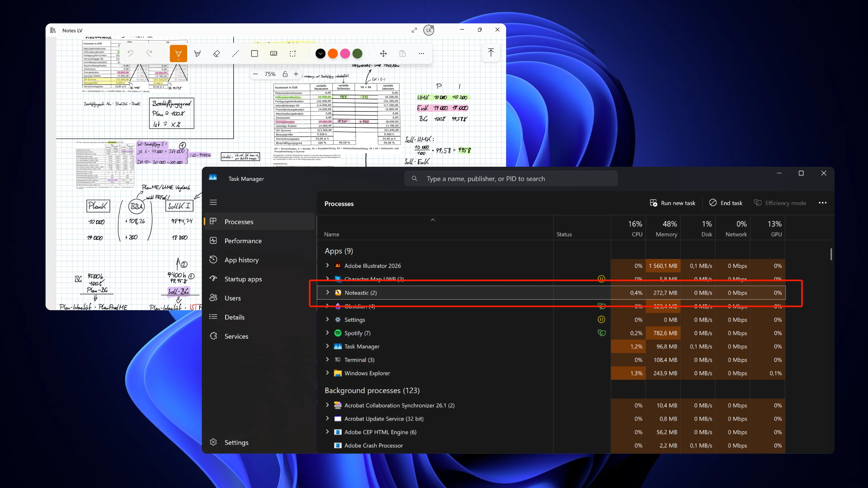The width and height of the screenshot is (868, 488).
Task: Zoom in with the plus button
Action: 296,74
